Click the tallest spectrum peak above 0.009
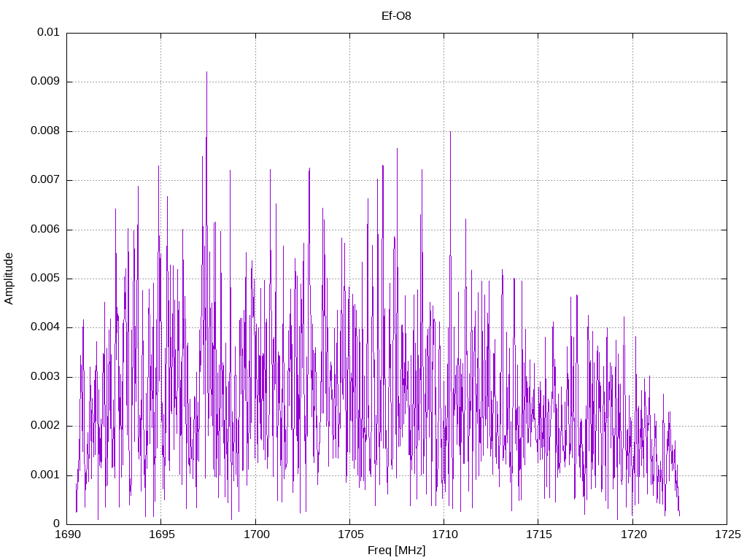 [x=206, y=72]
